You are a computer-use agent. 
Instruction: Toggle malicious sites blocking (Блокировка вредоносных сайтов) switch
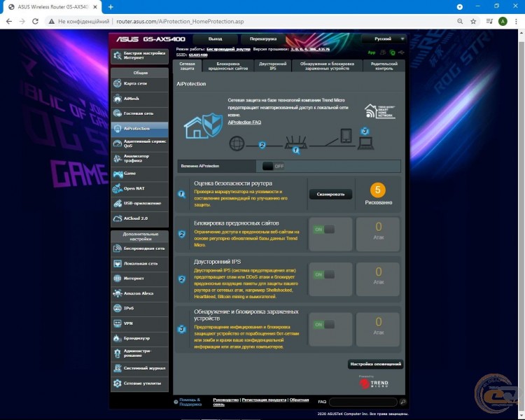[324, 230]
